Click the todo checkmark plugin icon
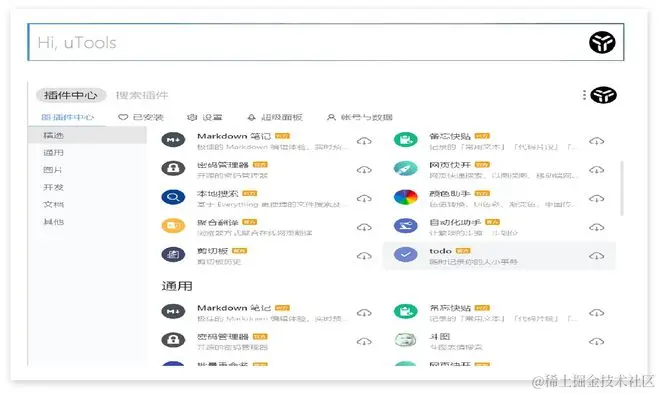The image size is (660, 394). 406,254
